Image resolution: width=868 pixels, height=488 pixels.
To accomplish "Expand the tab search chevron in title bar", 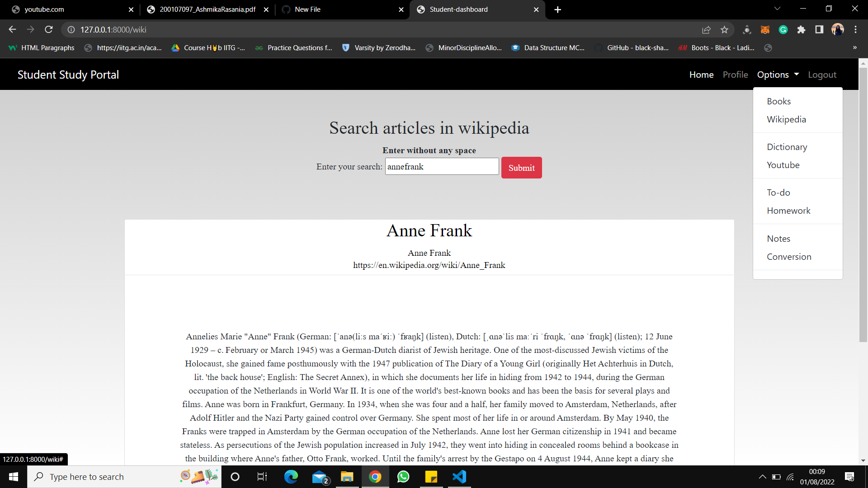I will pos(777,9).
